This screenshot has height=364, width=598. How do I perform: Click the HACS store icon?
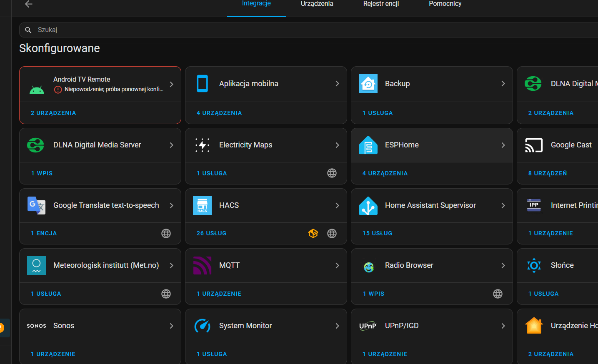202,205
